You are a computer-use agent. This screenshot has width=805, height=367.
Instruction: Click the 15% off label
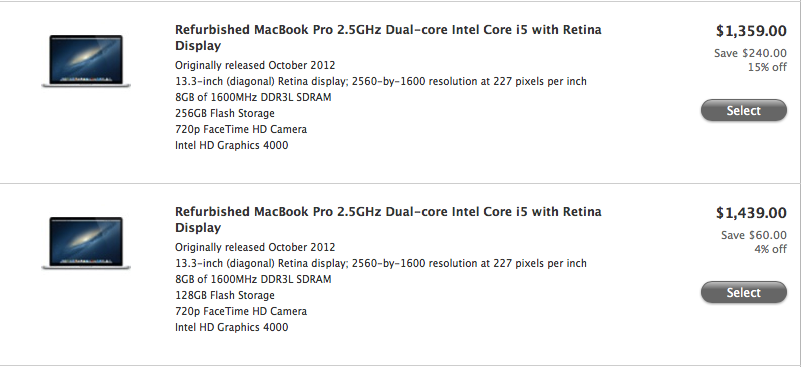(x=767, y=67)
